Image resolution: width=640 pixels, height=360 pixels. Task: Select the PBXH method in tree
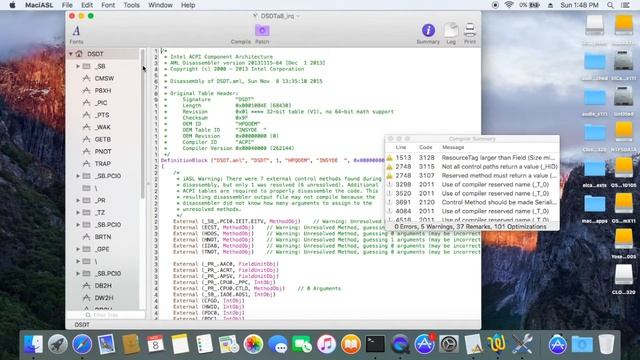pos(102,91)
